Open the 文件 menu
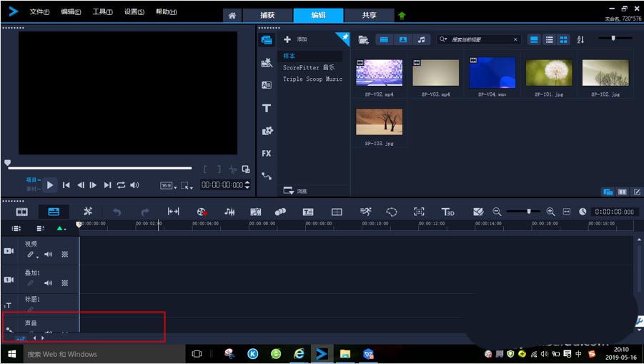Screen dimensions: 644x364 [39, 11]
